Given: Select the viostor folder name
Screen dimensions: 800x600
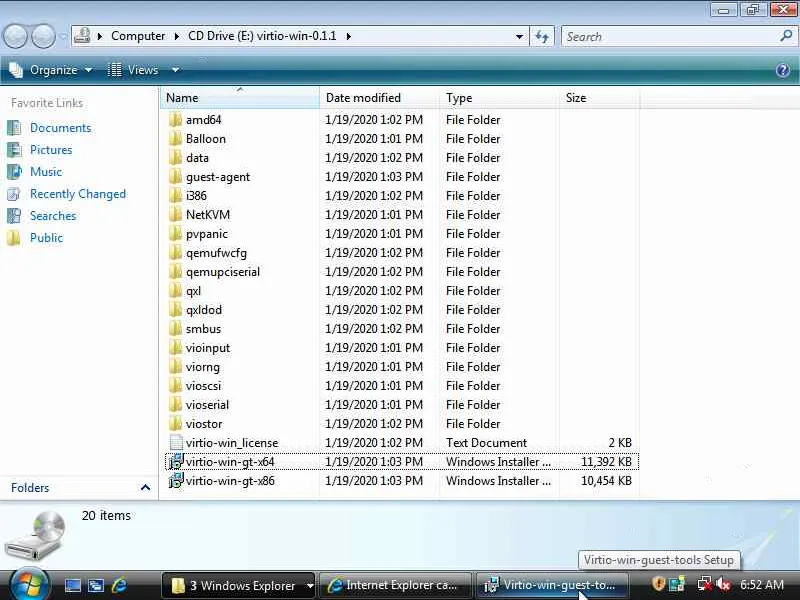Looking at the screenshot, I should coord(204,424).
